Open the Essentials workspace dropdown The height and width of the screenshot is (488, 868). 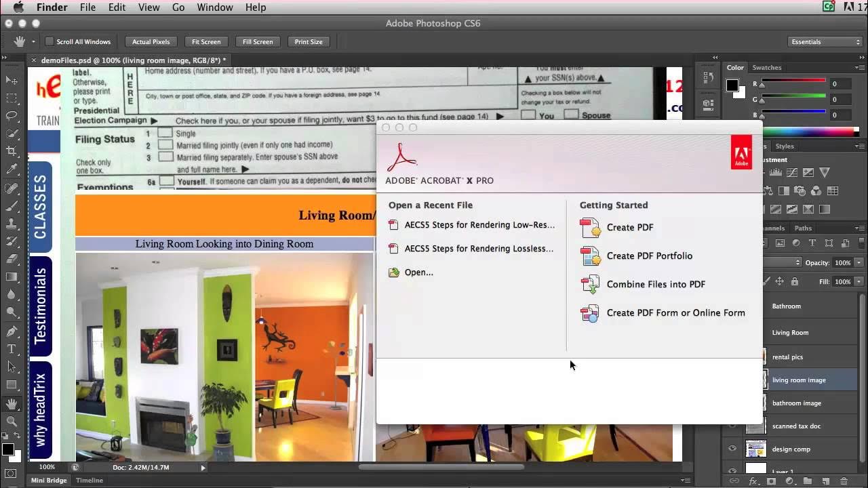[824, 41]
